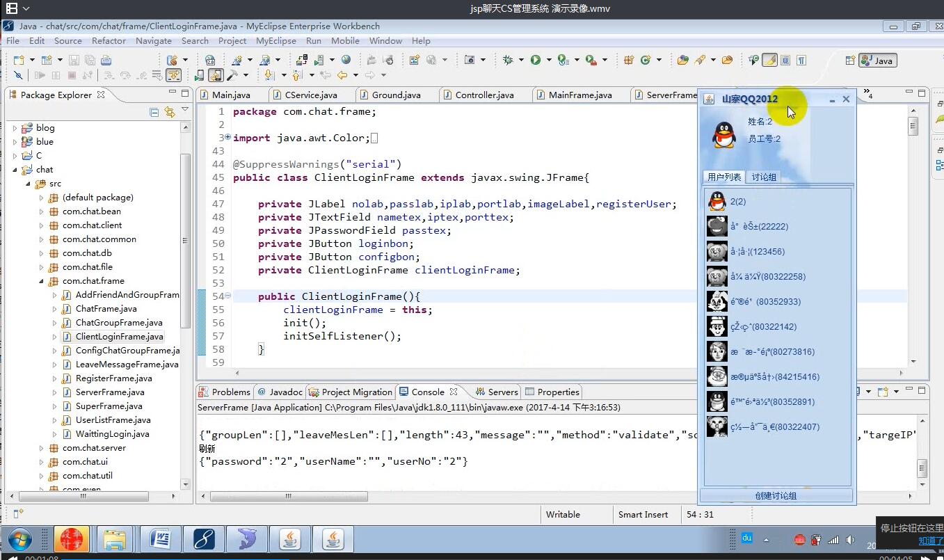Toggle Show Whitespace Characters icon
The image size is (944, 560).
click(x=801, y=60)
